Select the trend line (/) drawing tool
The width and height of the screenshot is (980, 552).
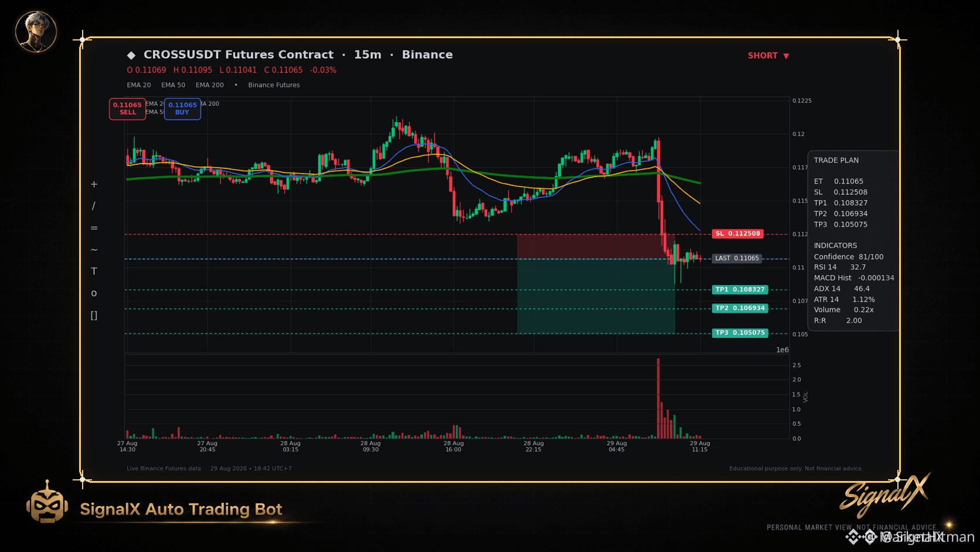click(94, 206)
